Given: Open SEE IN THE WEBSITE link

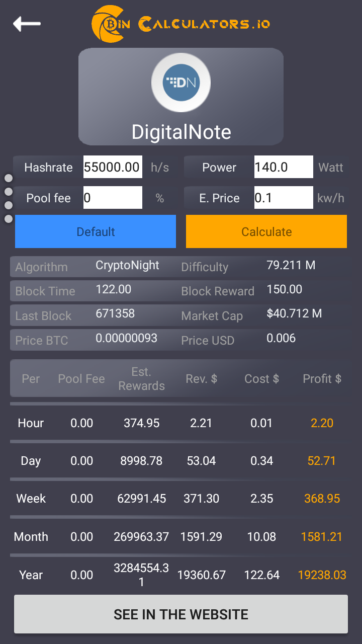Looking at the screenshot, I should [x=181, y=614].
